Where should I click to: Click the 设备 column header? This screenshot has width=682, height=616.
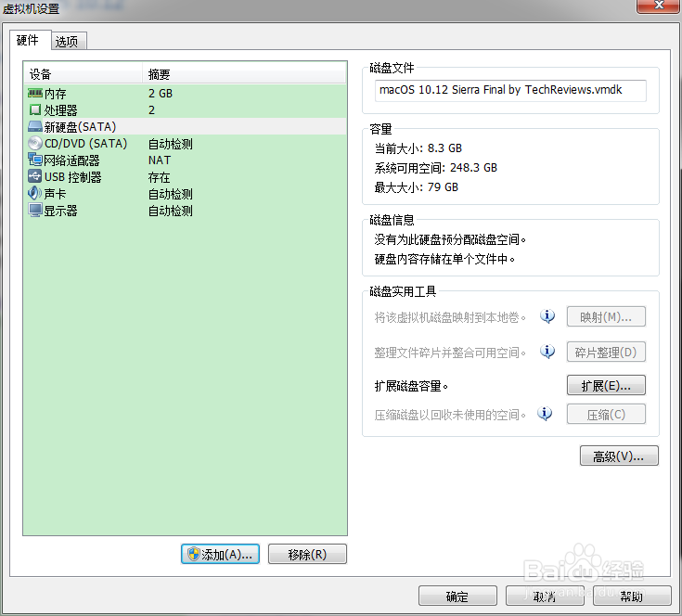(x=83, y=74)
